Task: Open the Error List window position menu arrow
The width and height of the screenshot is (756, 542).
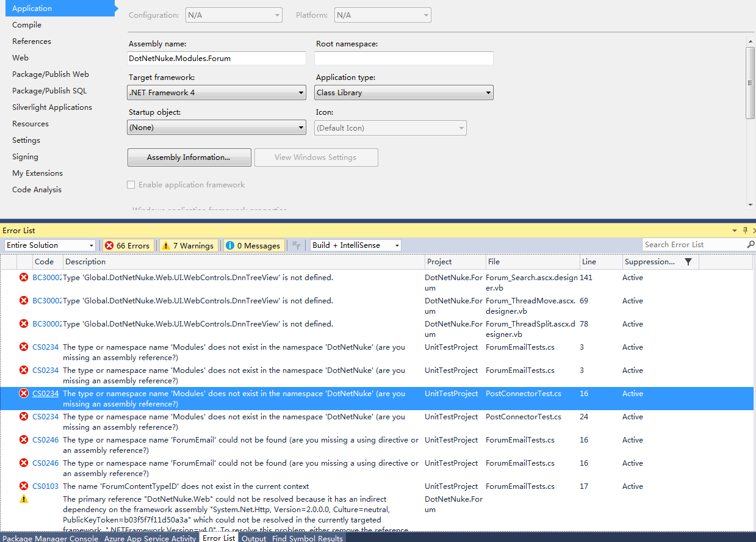Action: (x=735, y=231)
